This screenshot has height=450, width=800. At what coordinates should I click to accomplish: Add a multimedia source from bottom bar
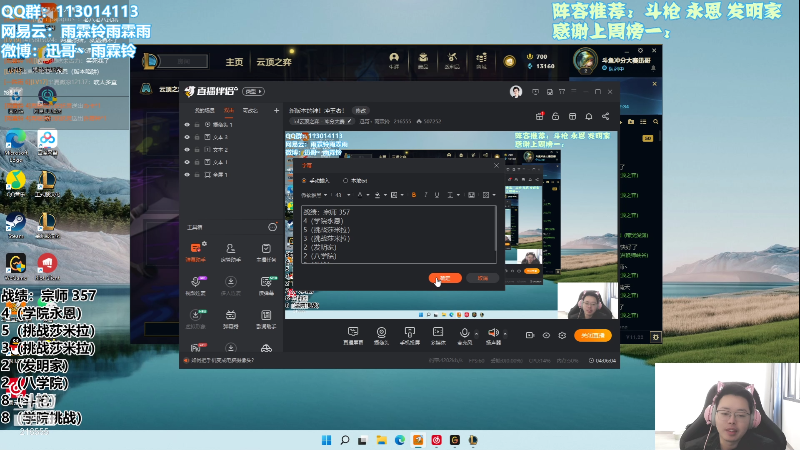coord(438,336)
